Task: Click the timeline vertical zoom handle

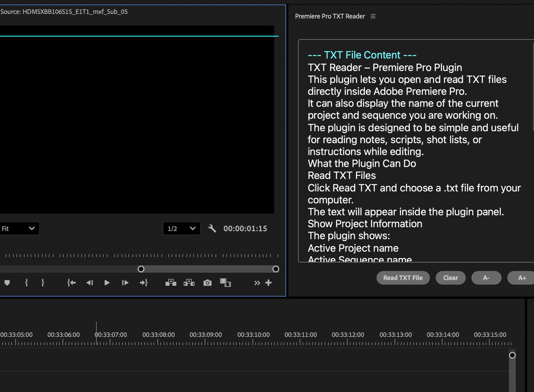Action: coord(512,355)
